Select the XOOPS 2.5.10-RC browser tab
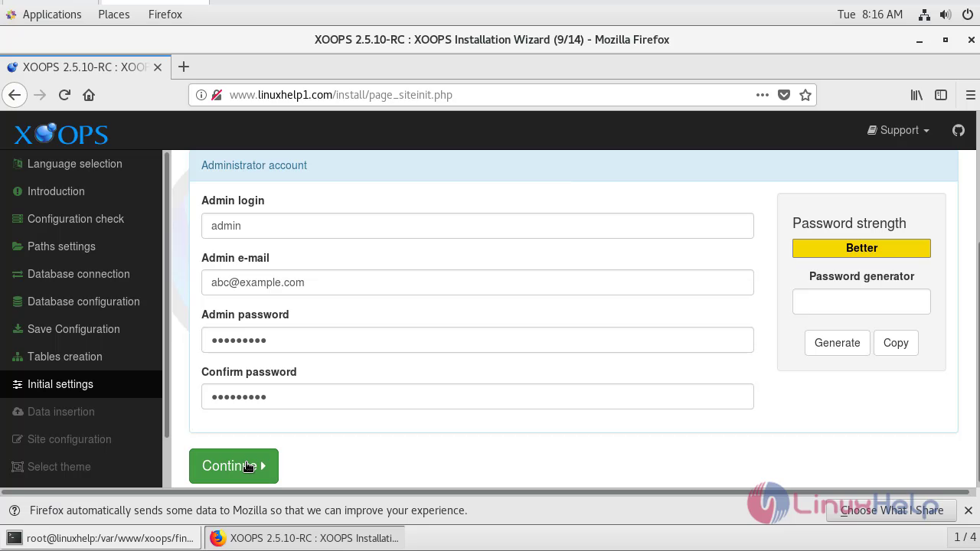The width and height of the screenshot is (980, 551). [x=84, y=67]
